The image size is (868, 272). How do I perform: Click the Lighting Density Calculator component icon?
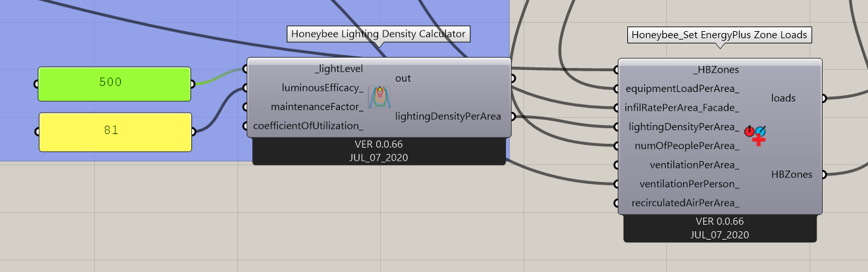380,97
